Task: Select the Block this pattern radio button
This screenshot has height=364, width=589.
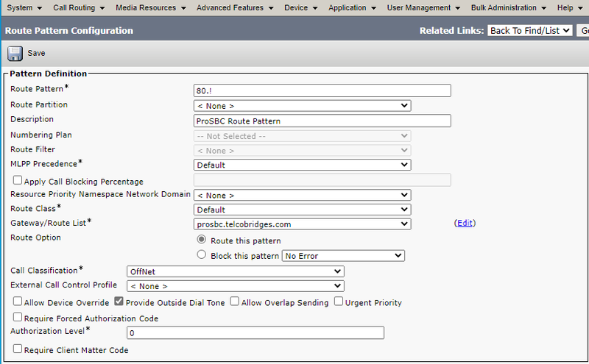Action: click(201, 254)
